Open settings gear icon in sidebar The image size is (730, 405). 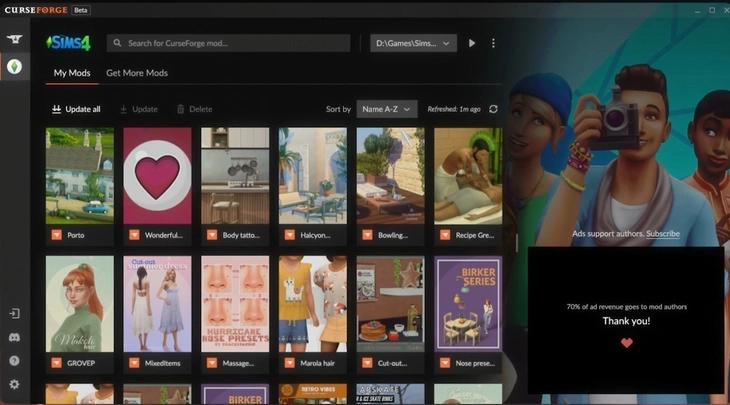coord(14,384)
